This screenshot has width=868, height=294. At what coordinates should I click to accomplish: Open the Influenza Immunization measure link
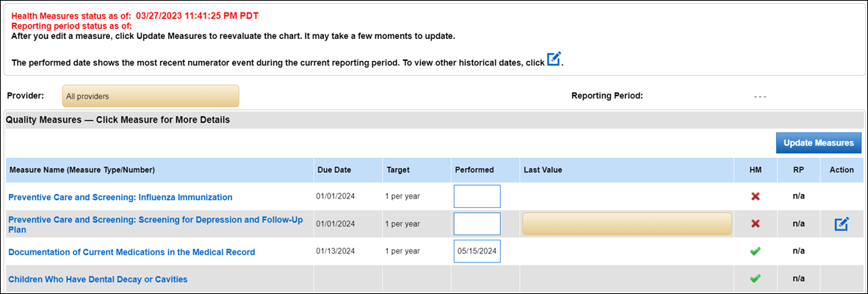click(120, 197)
